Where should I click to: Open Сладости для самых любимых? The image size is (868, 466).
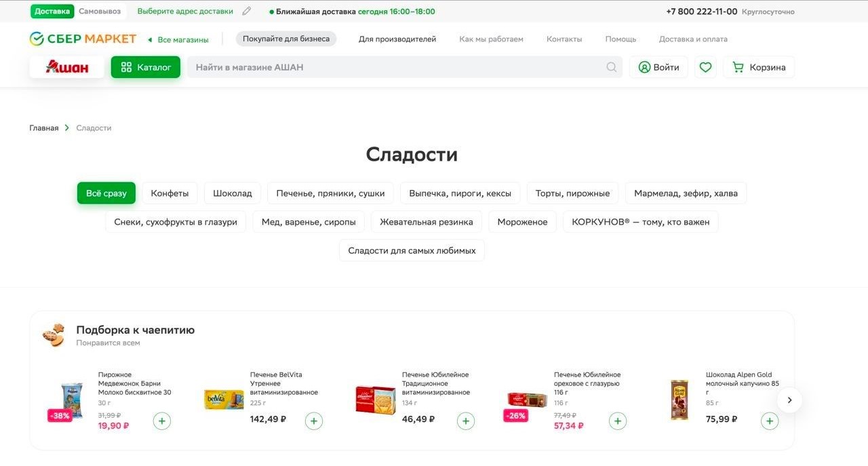[x=412, y=250]
